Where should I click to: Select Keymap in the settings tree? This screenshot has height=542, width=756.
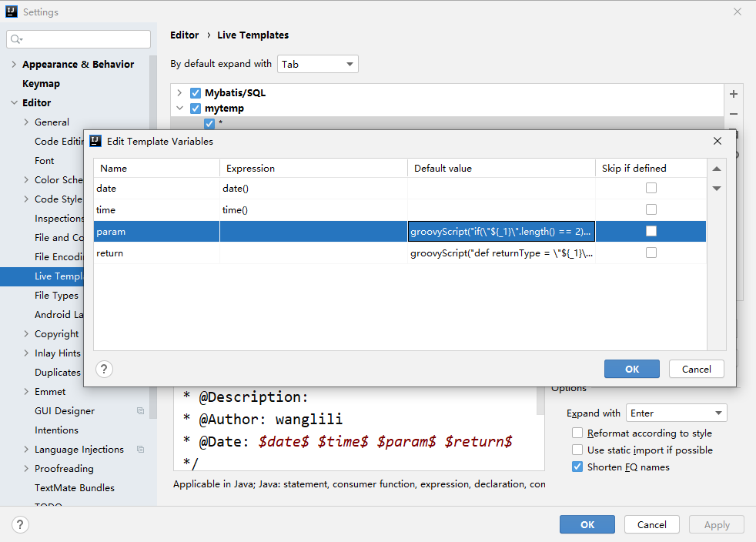[x=41, y=83]
